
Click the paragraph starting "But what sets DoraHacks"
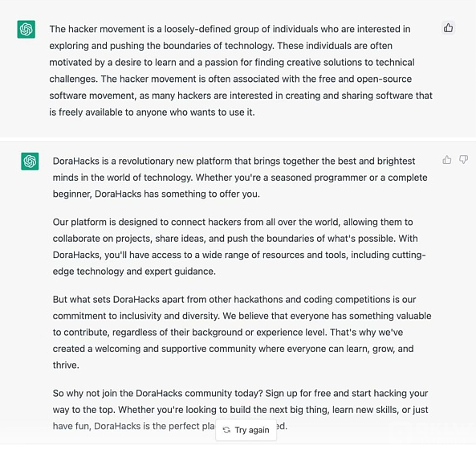point(242,332)
